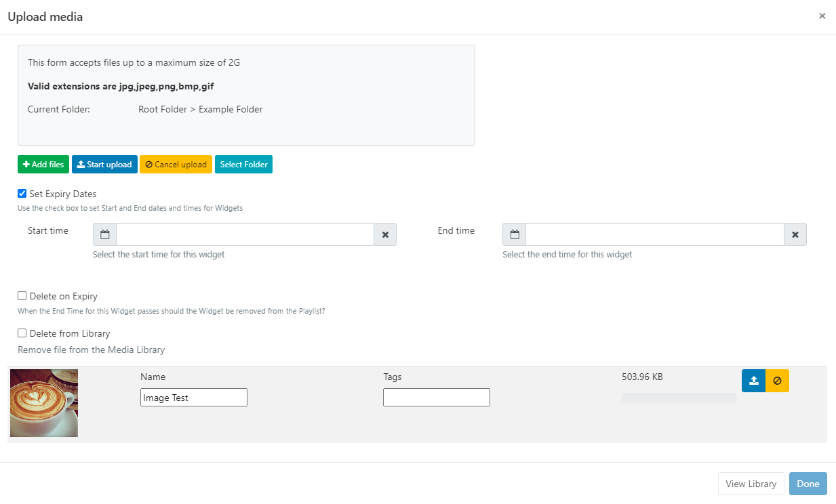Image resolution: width=836 pixels, height=504 pixels.
Task: Focus the End time input field
Action: tap(654, 234)
